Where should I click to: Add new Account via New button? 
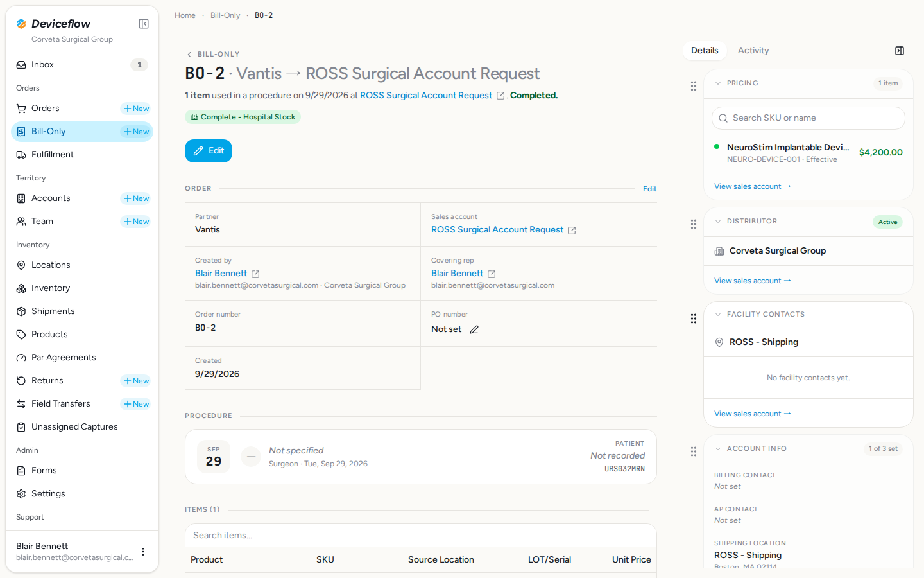(136, 198)
